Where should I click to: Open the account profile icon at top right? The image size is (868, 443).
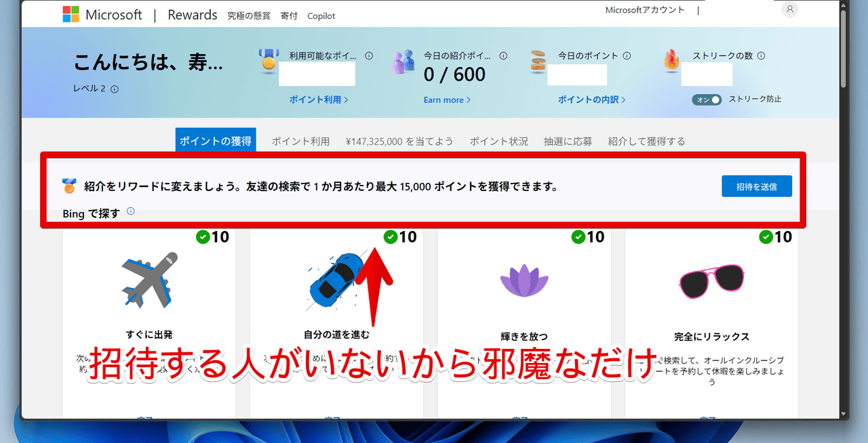789,9
